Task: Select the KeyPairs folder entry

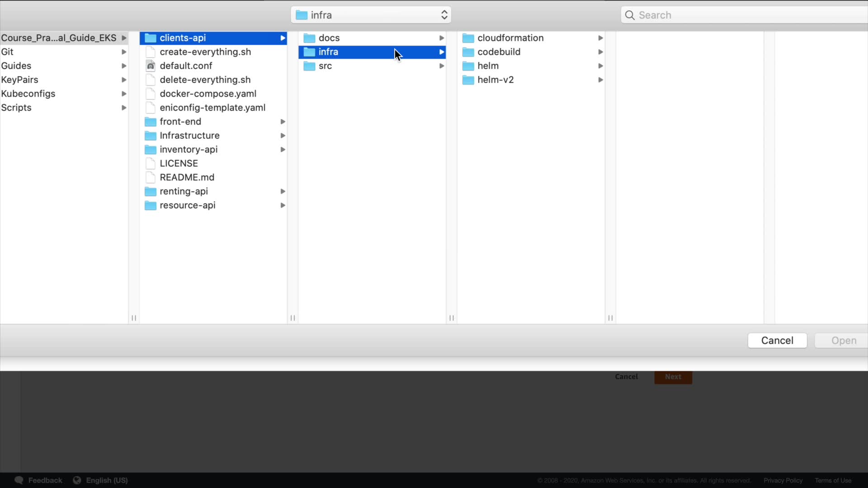Action: (x=20, y=80)
